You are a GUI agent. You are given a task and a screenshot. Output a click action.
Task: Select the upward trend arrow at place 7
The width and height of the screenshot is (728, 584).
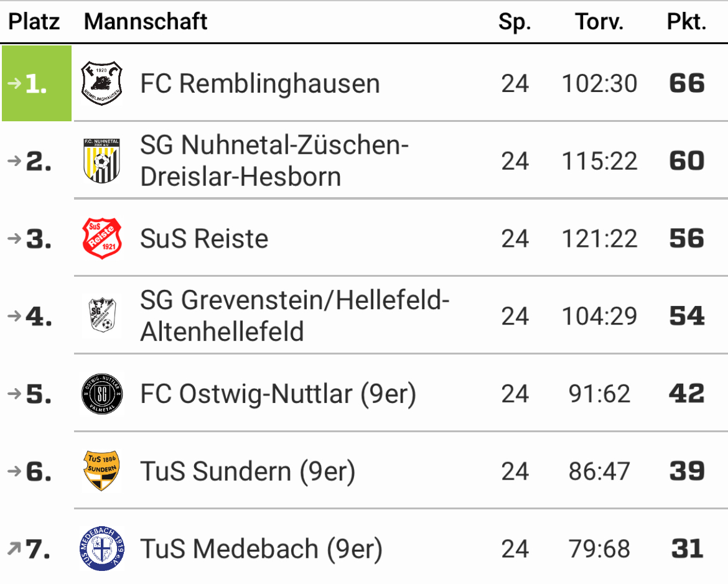(x=14, y=549)
